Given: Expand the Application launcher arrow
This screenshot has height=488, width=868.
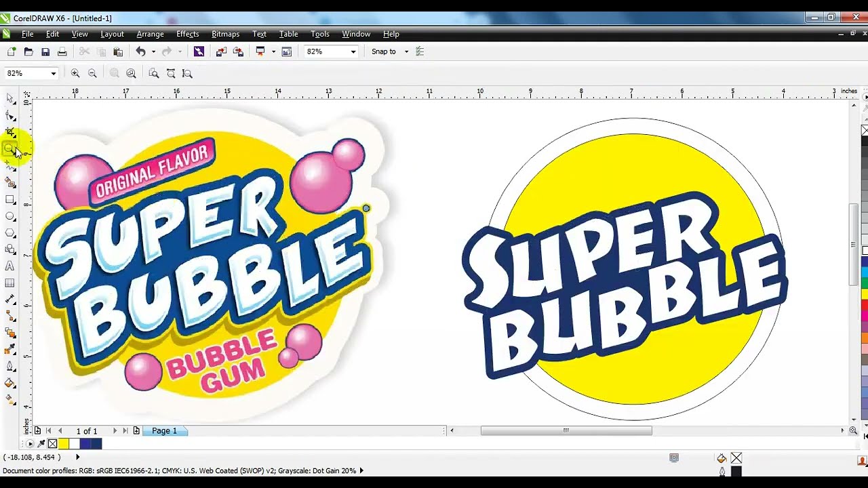Looking at the screenshot, I should (273, 52).
